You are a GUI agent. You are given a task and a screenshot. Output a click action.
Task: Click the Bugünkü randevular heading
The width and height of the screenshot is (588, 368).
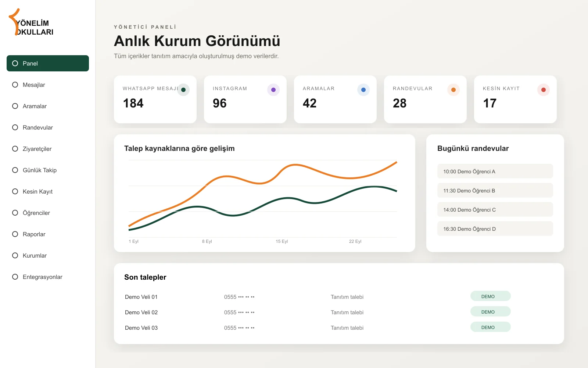tap(473, 148)
